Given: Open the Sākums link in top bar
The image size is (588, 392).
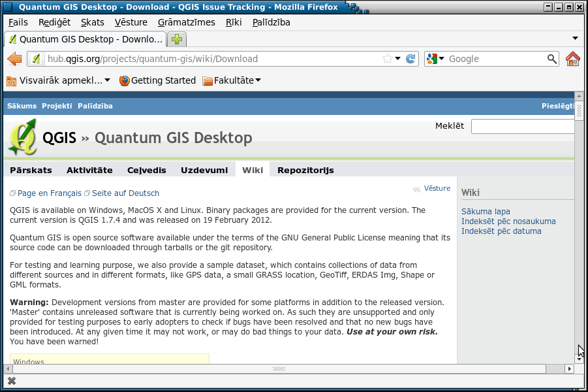Looking at the screenshot, I should (22, 106).
